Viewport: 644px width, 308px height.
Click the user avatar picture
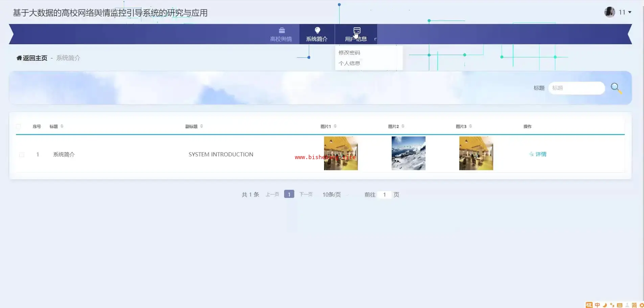click(609, 12)
